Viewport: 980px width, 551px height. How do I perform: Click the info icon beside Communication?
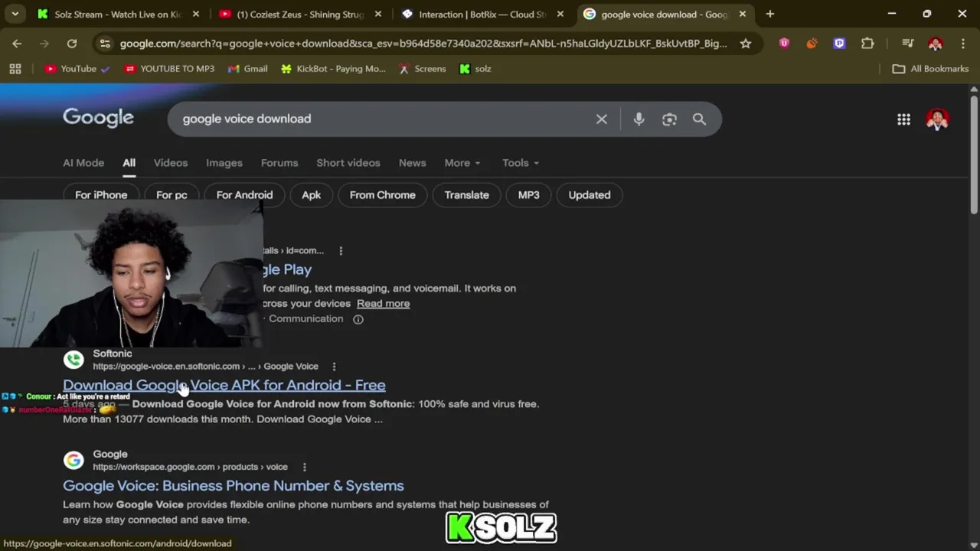click(x=358, y=319)
